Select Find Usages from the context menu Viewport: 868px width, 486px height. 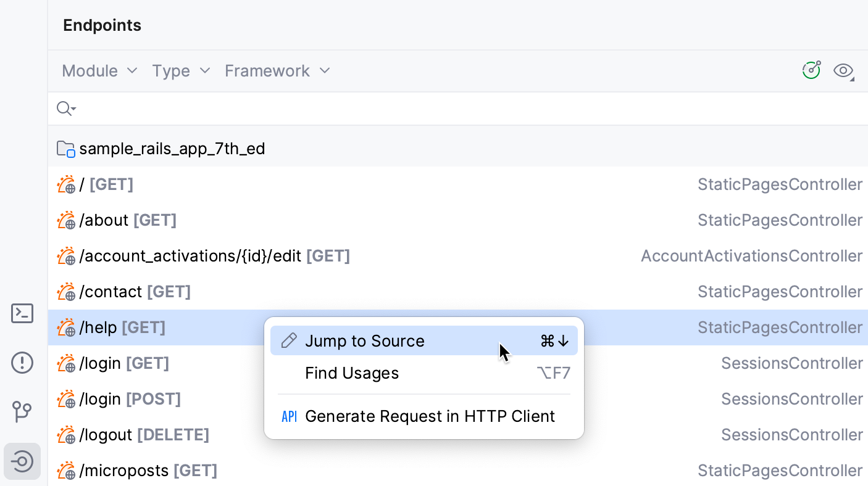click(x=352, y=373)
